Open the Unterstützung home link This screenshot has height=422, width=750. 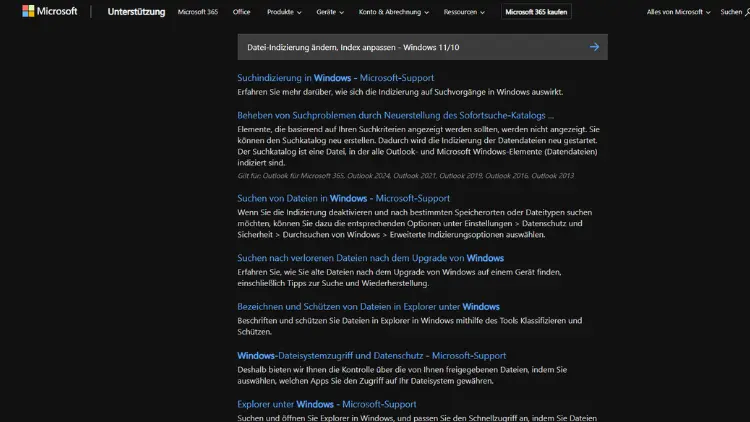click(x=136, y=11)
